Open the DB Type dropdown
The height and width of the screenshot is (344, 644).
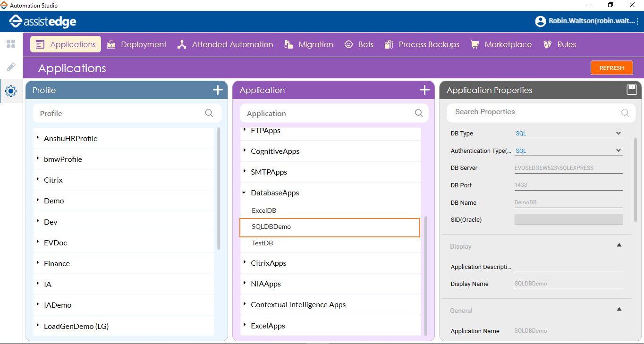pyautogui.click(x=619, y=133)
